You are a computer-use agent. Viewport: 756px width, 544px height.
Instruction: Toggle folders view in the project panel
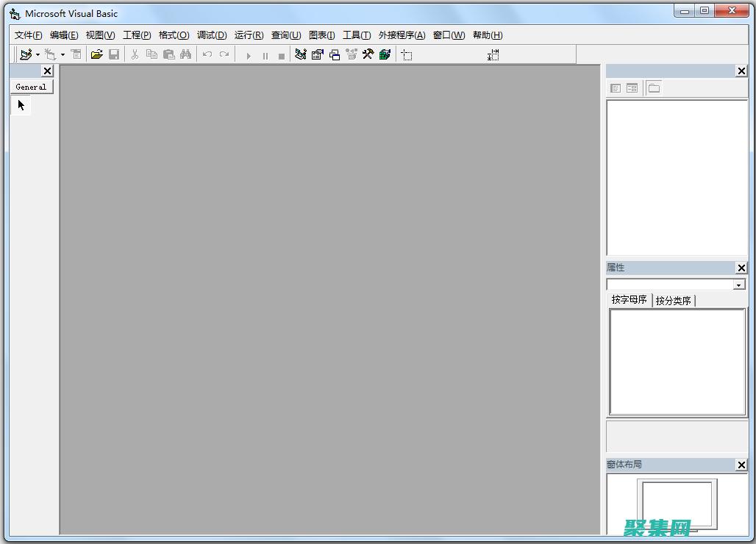point(654,88)
